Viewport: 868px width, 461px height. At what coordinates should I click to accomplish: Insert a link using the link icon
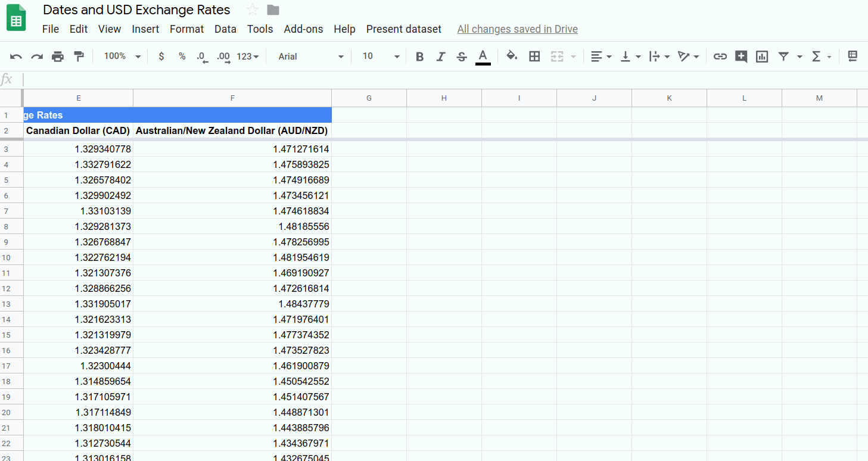tap(720, 57)
